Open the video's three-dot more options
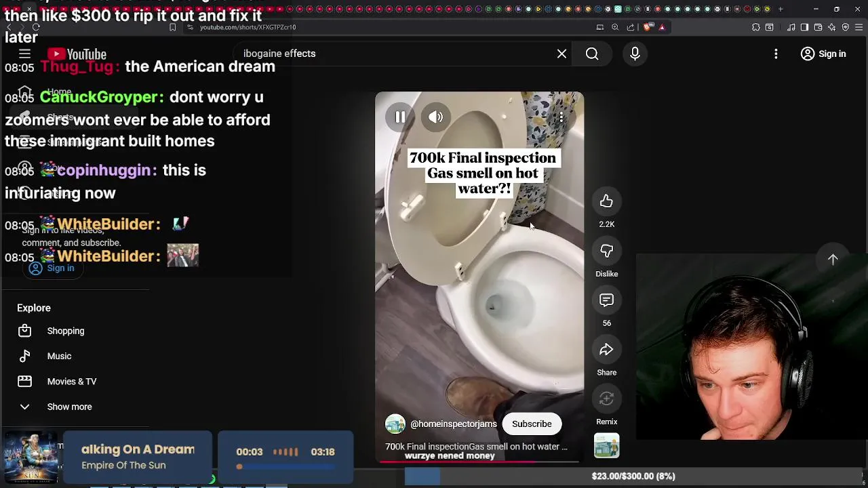Image resolution: width=868 pixels, height=488 pixels. point(561,117)
